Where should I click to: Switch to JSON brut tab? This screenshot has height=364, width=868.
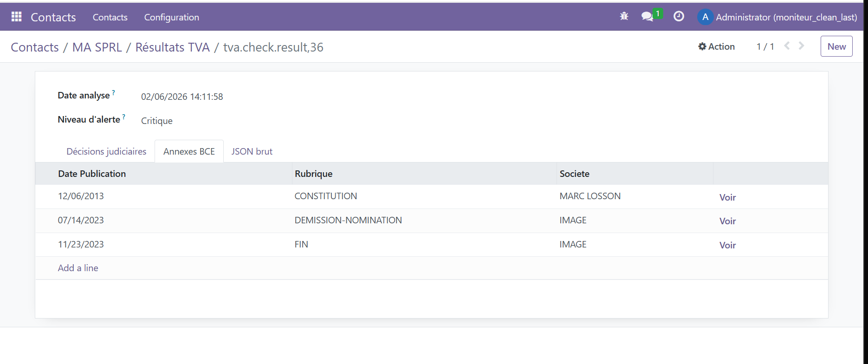click(252, 151)
